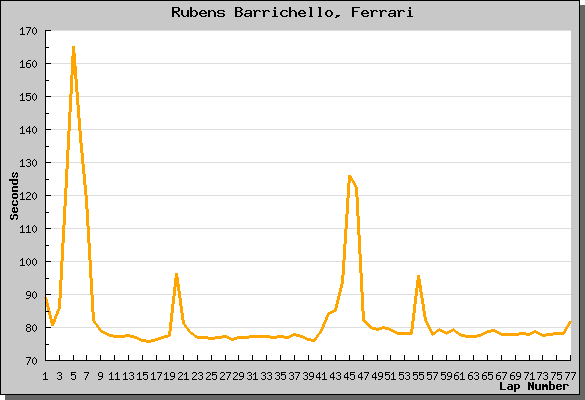Click the lap 65 tick label

click(487, 376)
